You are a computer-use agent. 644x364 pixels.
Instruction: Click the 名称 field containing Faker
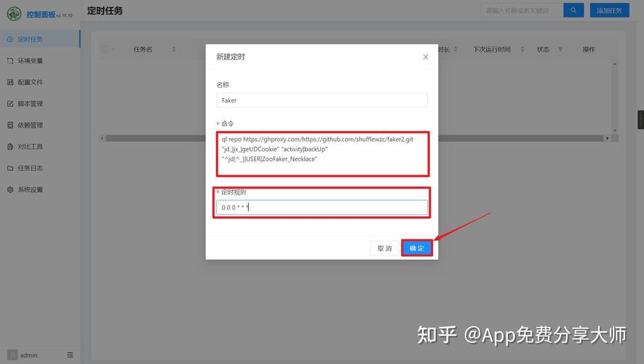(322, 100)
